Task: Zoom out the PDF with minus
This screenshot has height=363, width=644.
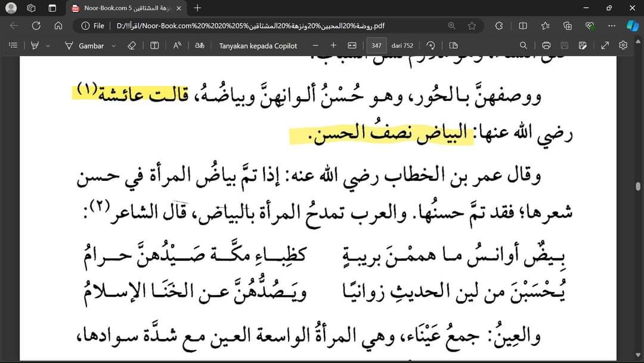Action: tap(315, 45)
